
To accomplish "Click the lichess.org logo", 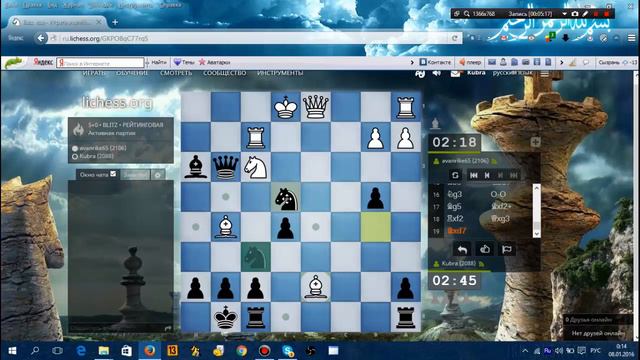I will tap(117, 102).
